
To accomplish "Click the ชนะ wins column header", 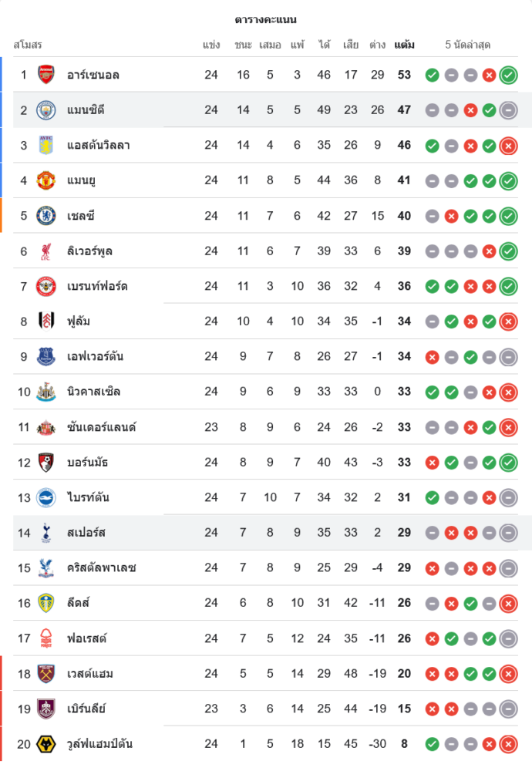I will click(244, 45).
